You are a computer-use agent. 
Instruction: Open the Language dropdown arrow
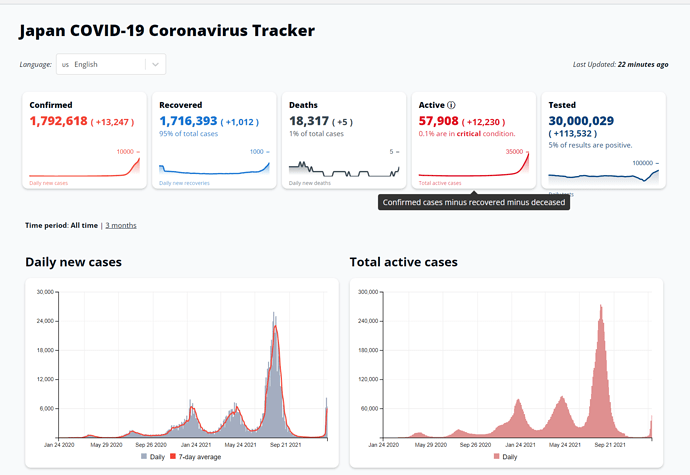click(x=155, y=64)
